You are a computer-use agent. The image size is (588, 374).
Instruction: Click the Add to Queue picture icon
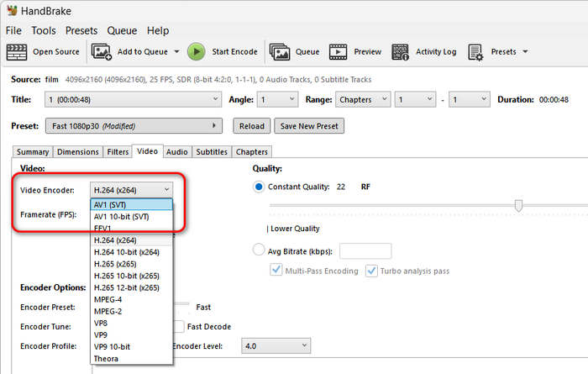click(x=102, y=52)
